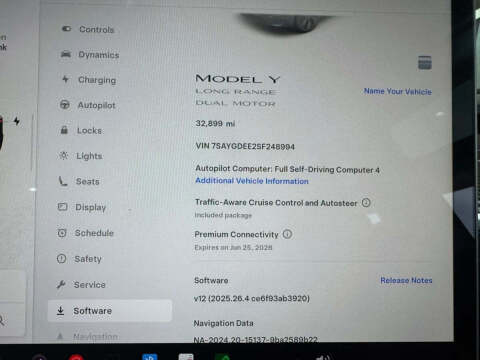Screen dimensions: 480x360
Task: Go to Display settings
Action: coord(82,207)
